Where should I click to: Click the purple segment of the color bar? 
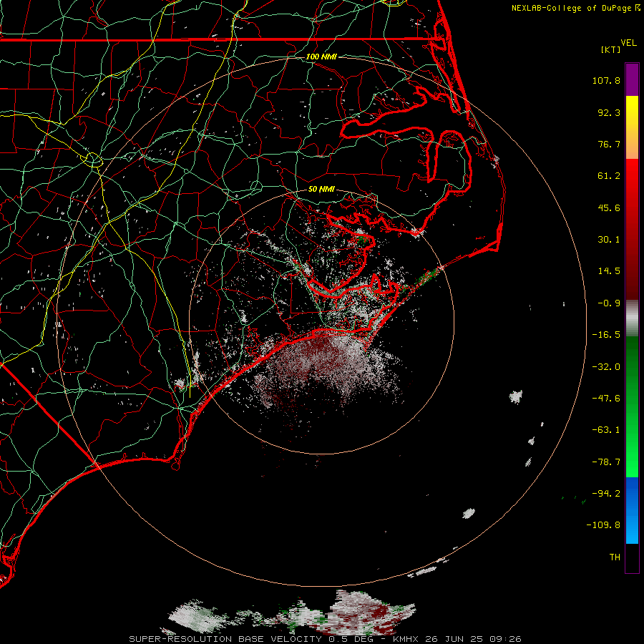click(x=632, y=80)
